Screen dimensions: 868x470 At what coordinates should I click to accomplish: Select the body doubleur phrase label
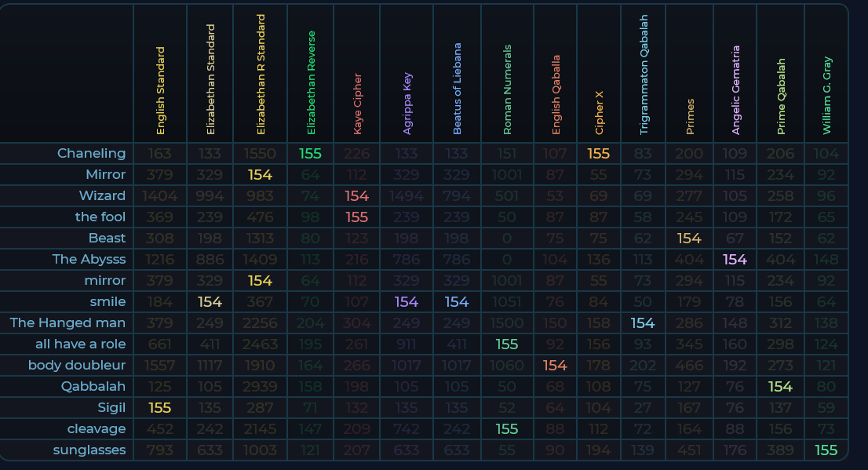(77, 365)
